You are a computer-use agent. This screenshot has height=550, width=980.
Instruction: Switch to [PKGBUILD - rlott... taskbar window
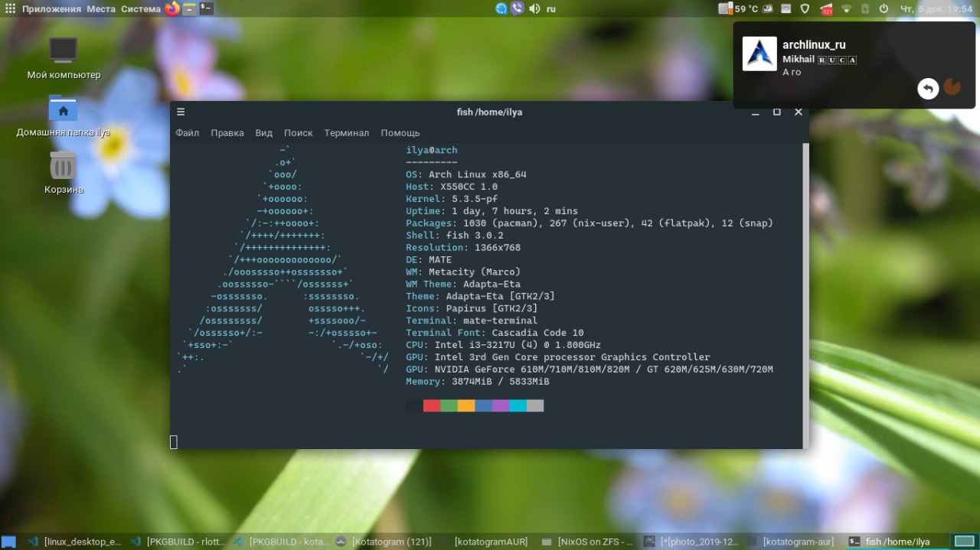(177, 542)
